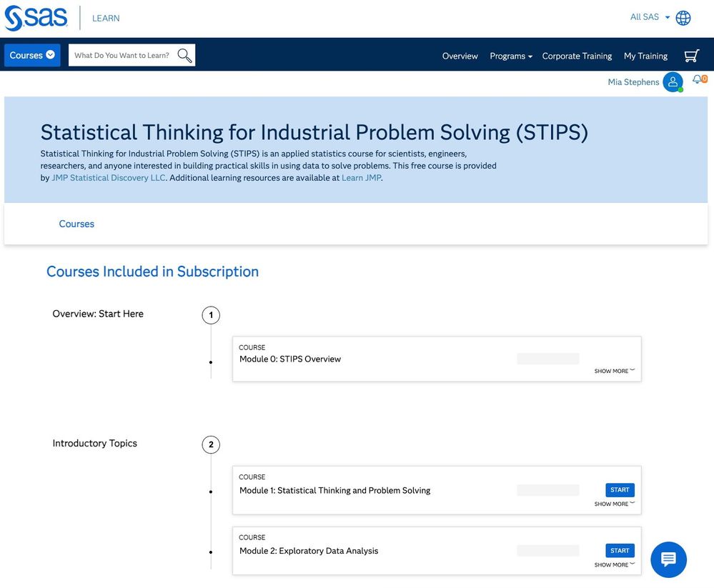The image size is (714, 588).
Task: Expand Show More for Module 1
Action: [614, 504]
